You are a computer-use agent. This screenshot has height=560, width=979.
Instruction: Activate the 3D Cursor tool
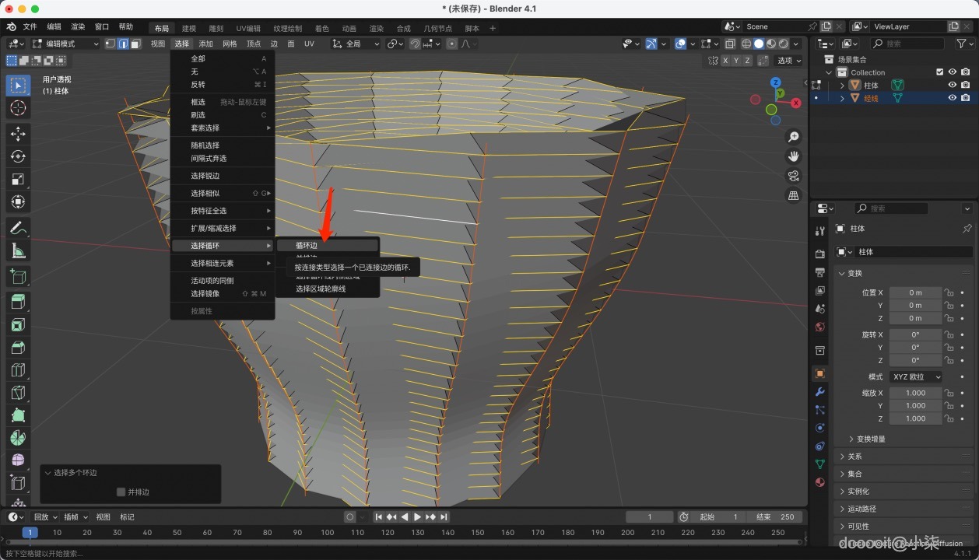18,108
